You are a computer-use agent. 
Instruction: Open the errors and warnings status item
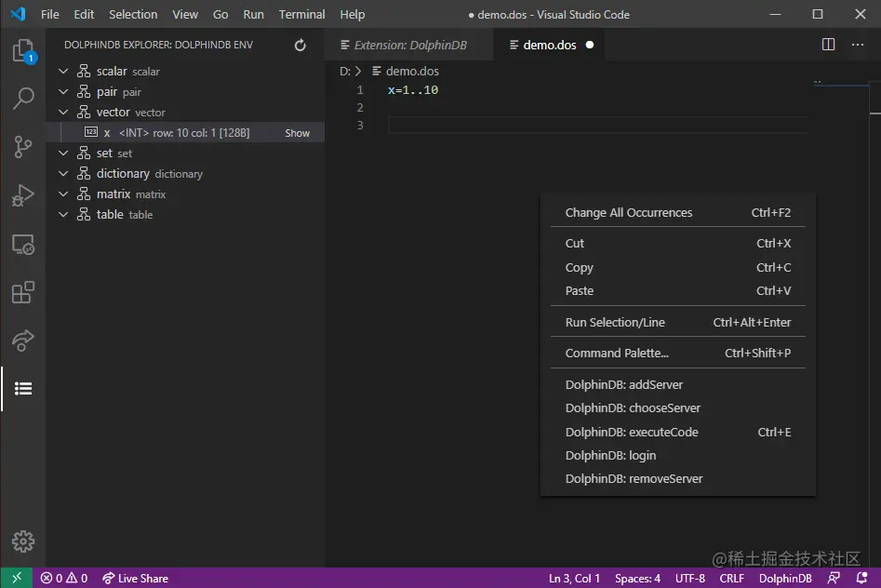64,578
